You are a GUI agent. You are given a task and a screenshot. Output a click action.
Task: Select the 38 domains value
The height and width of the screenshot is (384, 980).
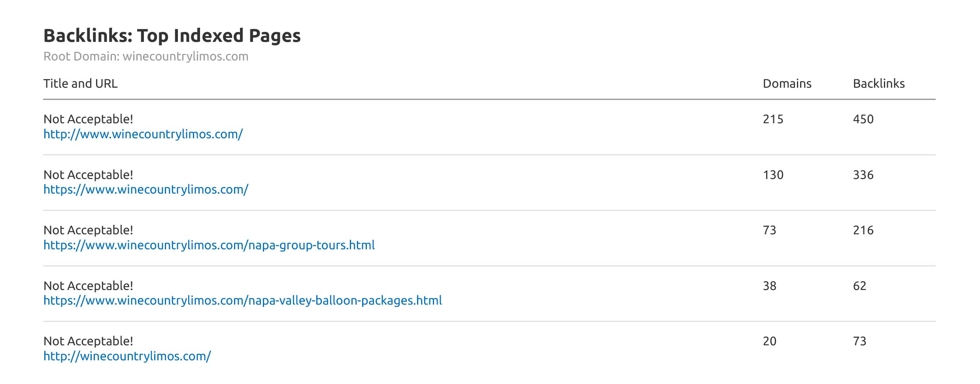[769, 286]
